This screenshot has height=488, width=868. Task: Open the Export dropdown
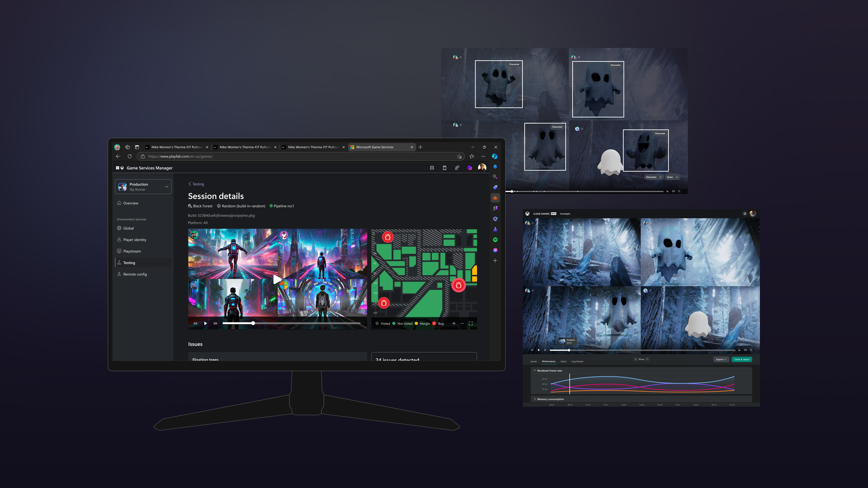721,359
